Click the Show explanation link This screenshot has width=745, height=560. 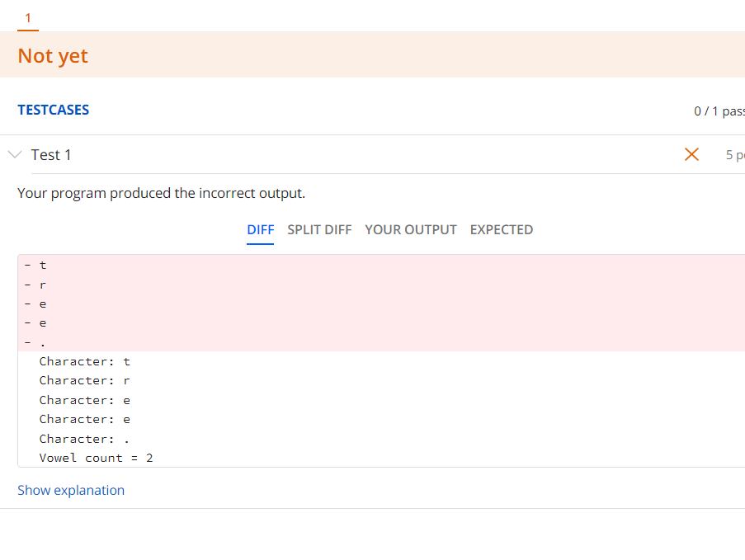(x=71, y=490)
